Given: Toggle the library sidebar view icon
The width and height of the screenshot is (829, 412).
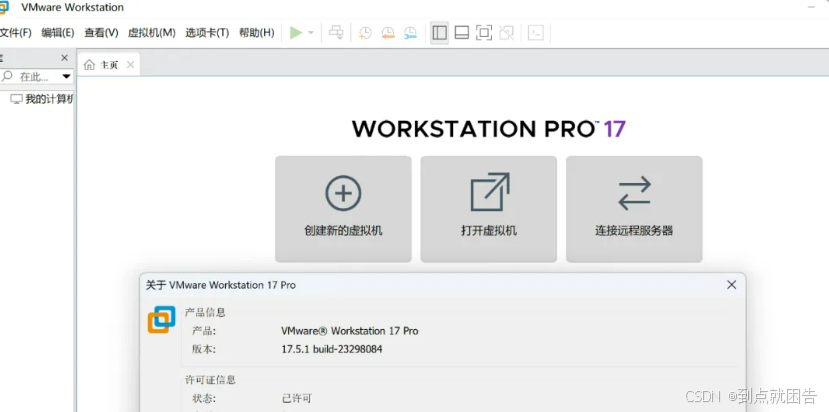Looking at the screenshot, I should pos(439,33).
